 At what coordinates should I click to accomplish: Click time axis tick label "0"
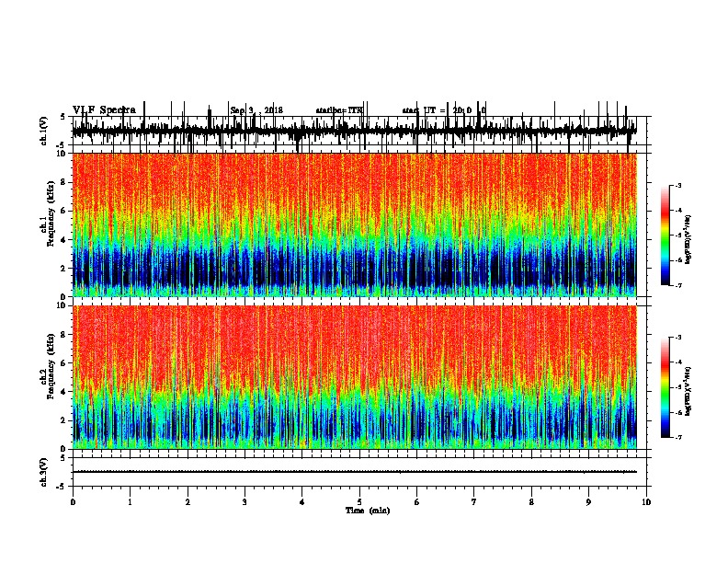[x=73, y=502]
